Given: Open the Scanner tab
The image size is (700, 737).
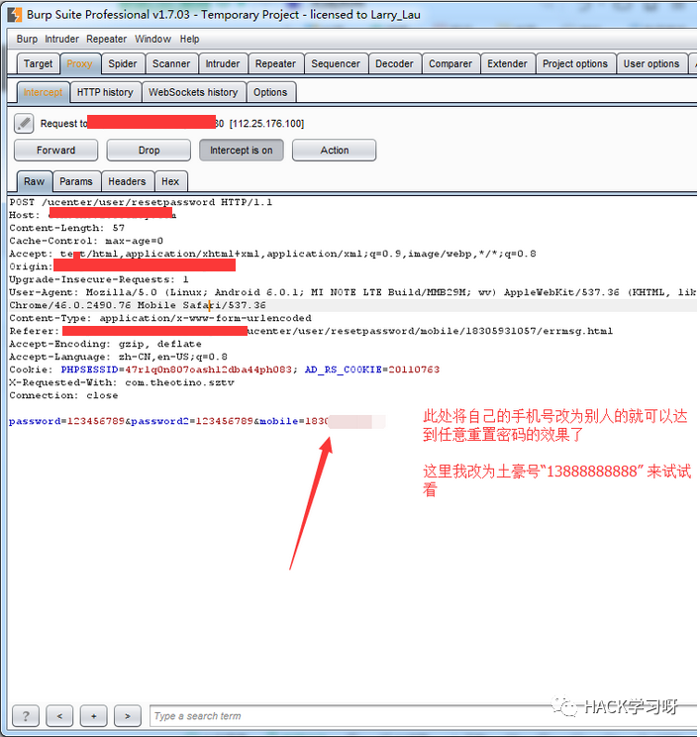Looking at the screenshot, I should click(x=171, y=64).
